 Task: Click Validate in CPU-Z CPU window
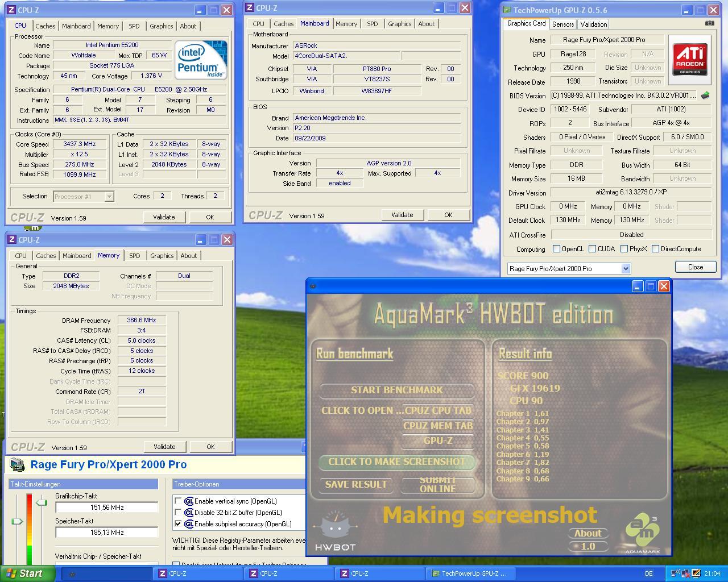coord(164,217)
